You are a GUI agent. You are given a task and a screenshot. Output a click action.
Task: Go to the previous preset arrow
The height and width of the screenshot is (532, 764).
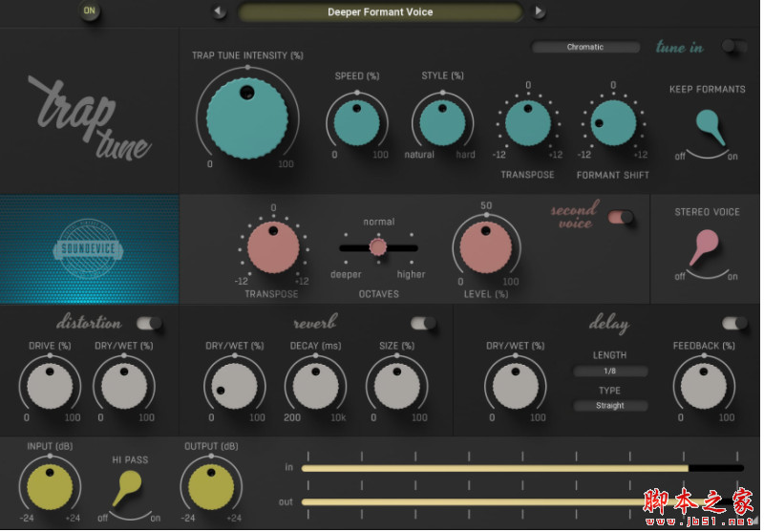[219, 11]
